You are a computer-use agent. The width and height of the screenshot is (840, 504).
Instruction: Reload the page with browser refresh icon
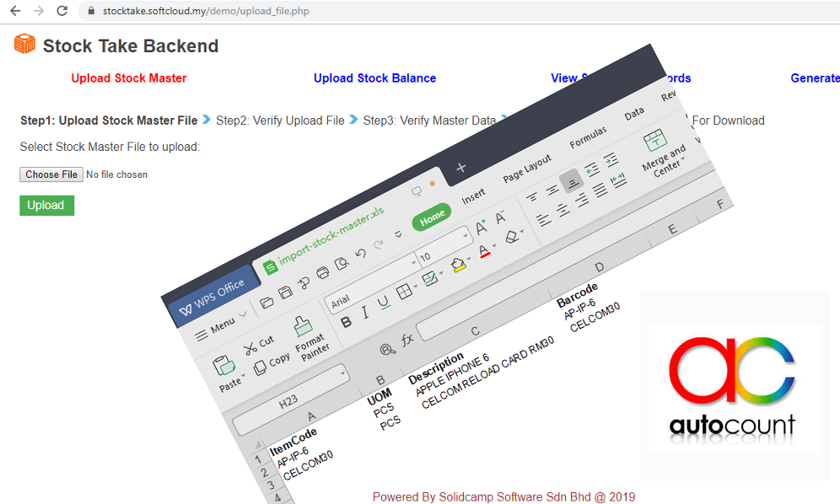pos(62,11)
